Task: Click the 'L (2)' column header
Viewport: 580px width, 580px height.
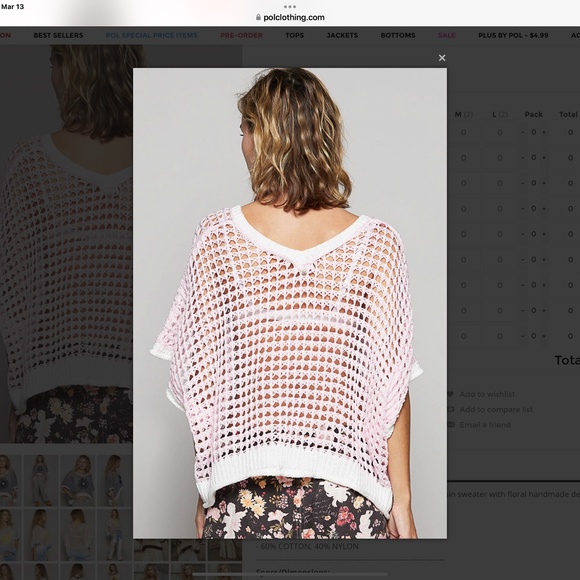Action: pos(500,114)
